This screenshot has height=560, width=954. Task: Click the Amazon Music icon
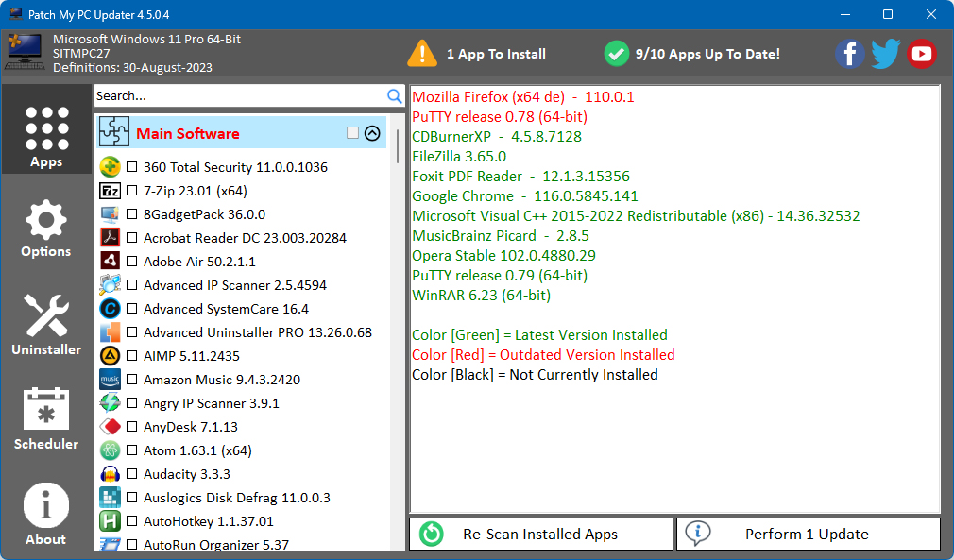[111, 380]
